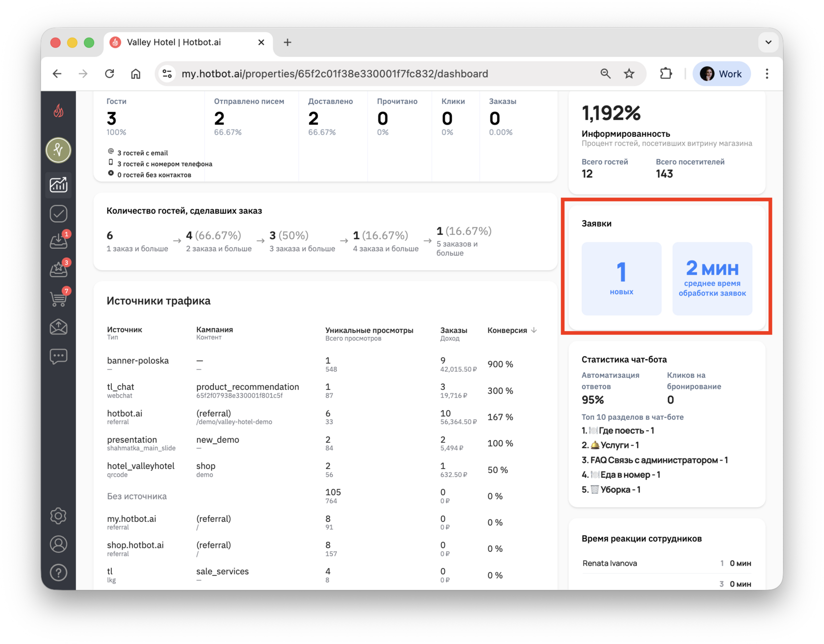Open the settings gear icon in sidebar
This screenshot has width=824, height=644.
(58, 515)
